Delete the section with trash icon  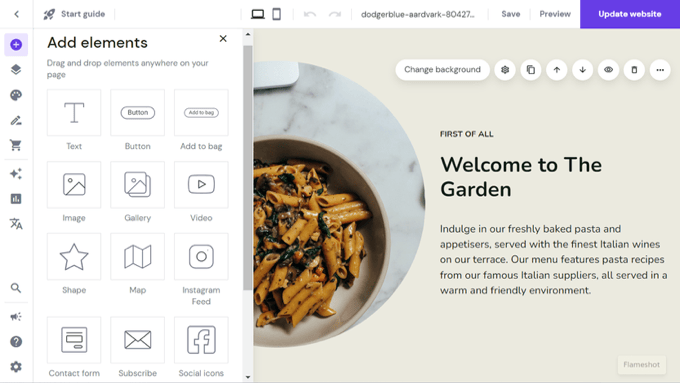tap(634, 70)
